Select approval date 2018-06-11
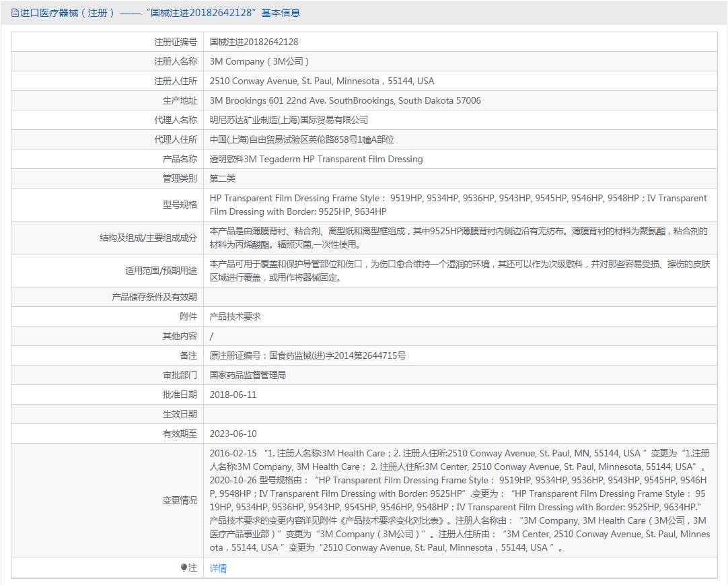Screen dimensions: 728x585 tap(233, 394)
